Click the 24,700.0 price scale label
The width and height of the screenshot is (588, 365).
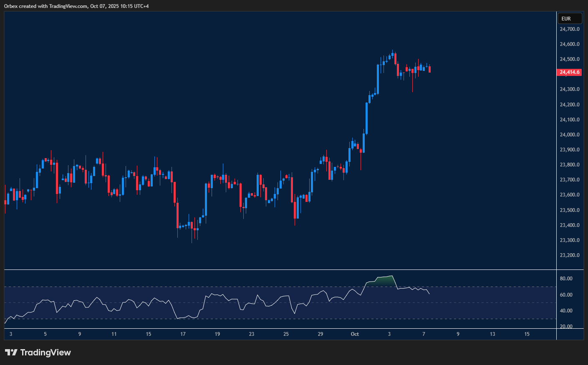click(569, 29)
